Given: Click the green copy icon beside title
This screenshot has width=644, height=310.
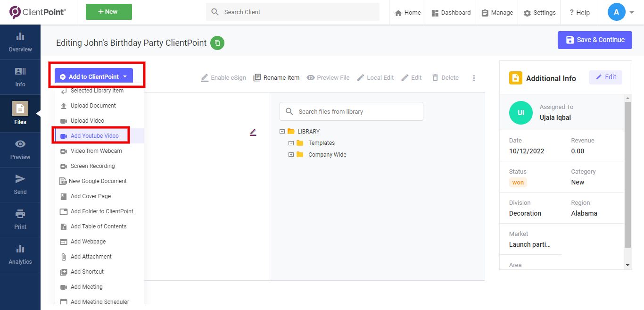Looking at the screenshot, I should pyautogui.click(x=217, y=43).
